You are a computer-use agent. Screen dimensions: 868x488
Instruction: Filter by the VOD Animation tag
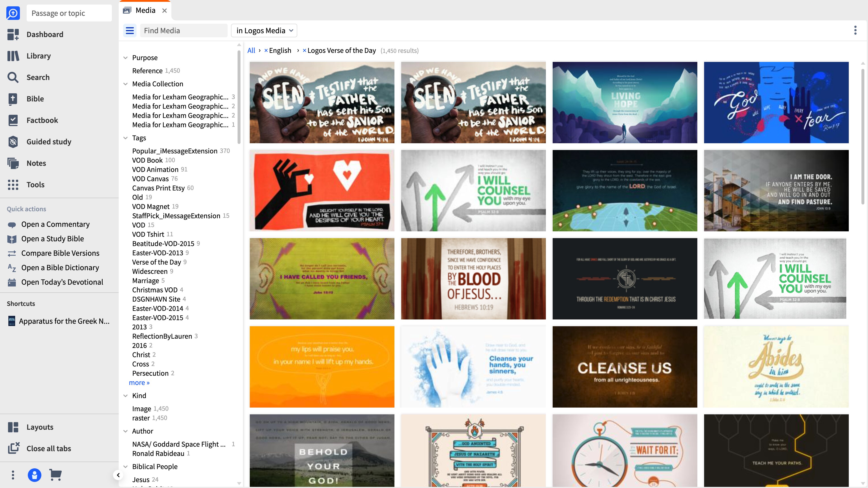point(155,169)
